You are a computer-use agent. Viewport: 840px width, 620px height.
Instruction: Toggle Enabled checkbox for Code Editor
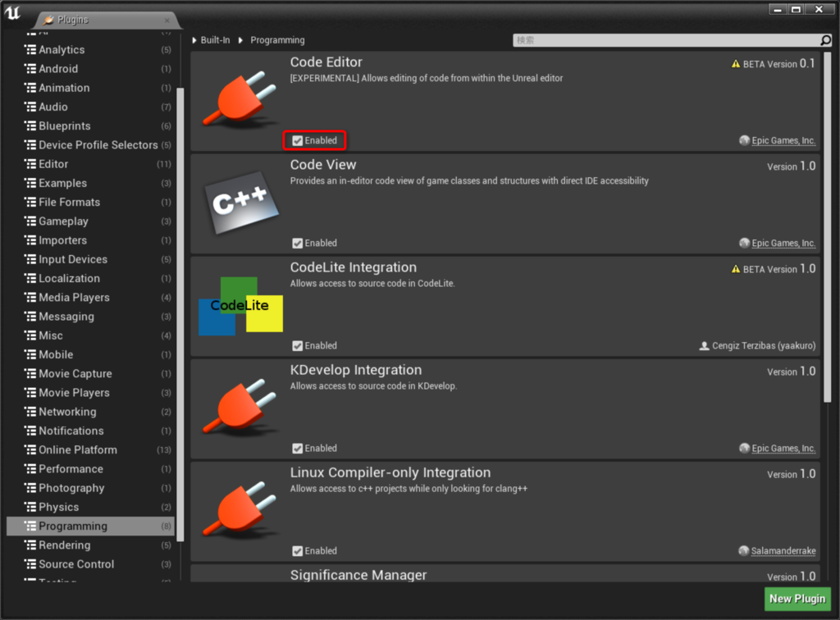297,140
